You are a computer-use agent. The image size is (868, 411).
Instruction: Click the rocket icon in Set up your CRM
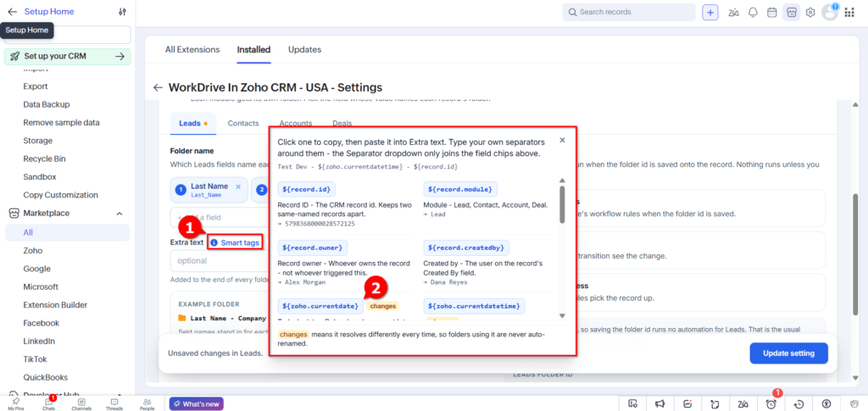(x=15, y=56)
